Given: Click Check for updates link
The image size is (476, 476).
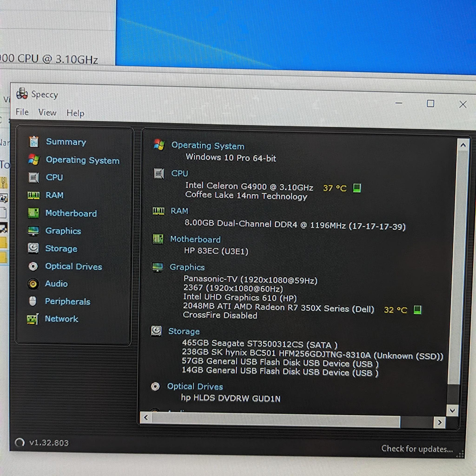Looking at the screenshot, I should (x=417, y=449).
